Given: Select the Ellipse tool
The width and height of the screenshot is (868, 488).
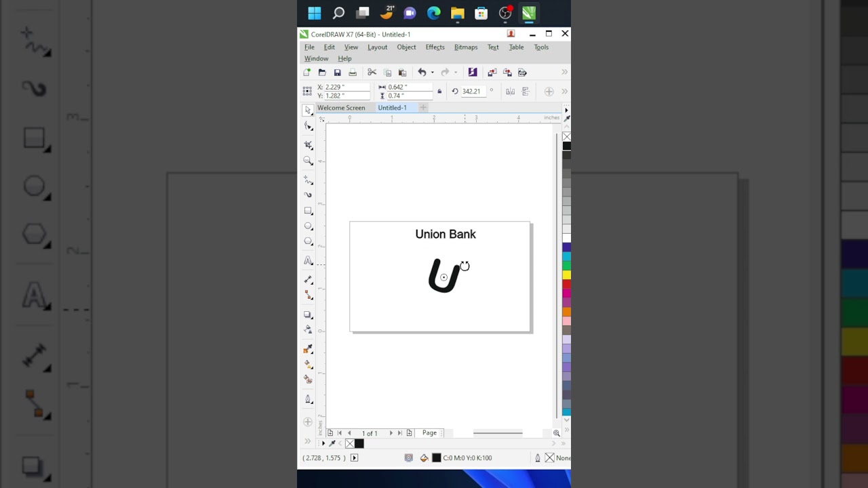Looking at the screenshot, I should (x=309, y=226).
